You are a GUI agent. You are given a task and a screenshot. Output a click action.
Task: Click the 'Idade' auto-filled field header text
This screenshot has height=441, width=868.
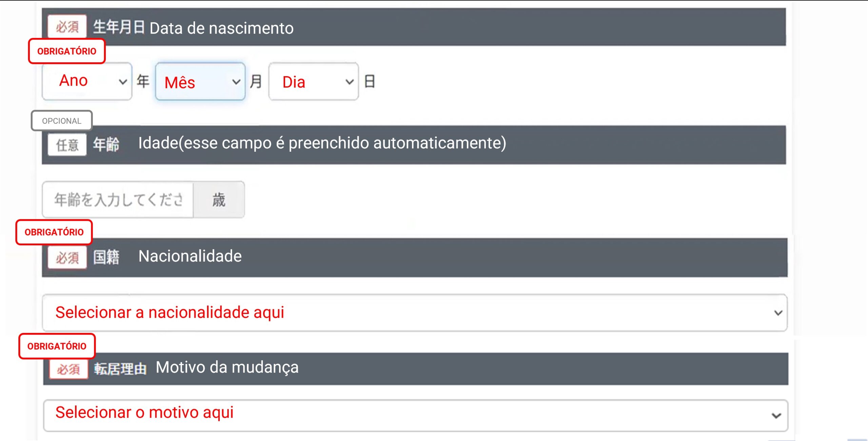[322, 143]
